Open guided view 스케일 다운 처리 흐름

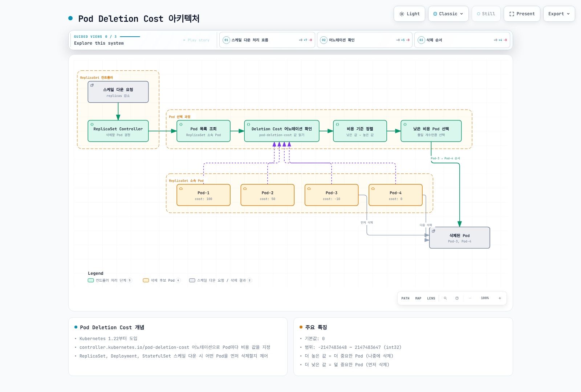pyautogui.click(x=267, y=40)
